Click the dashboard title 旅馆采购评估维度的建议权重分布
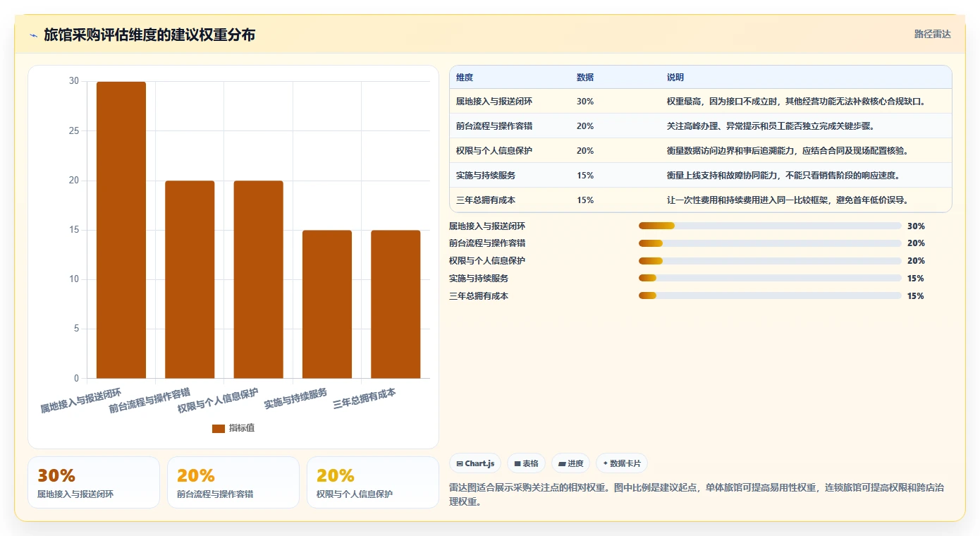The height and width of the screenshot is (536, 980). tap(149, 35)
